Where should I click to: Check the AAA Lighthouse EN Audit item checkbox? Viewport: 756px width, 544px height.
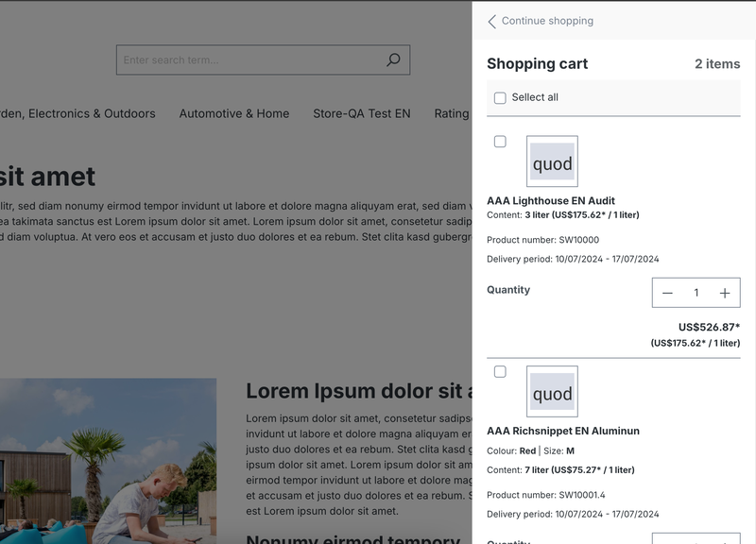[x=500, y=142]
